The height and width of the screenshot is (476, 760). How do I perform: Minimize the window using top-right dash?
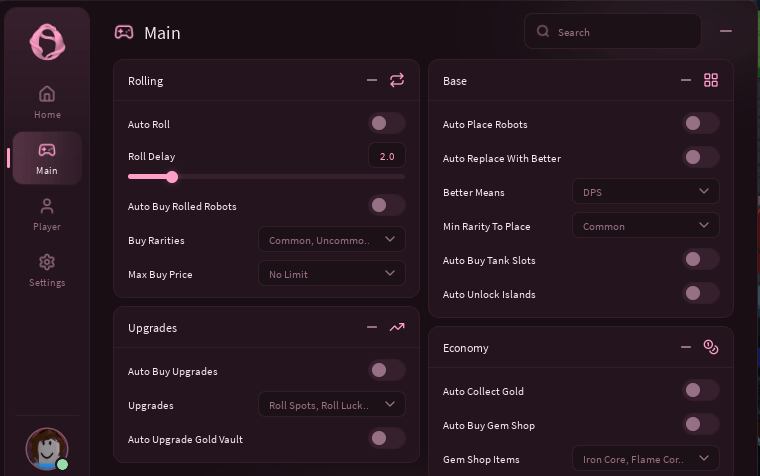tap(726, 31)
